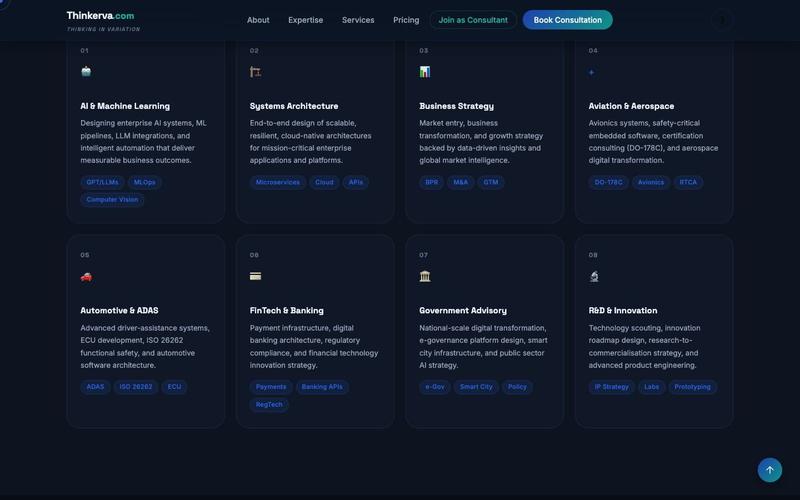Click the Automotive & ADAS card title
Image resolution: width=800 pixels, height=500 pixels.
point(119,310)
